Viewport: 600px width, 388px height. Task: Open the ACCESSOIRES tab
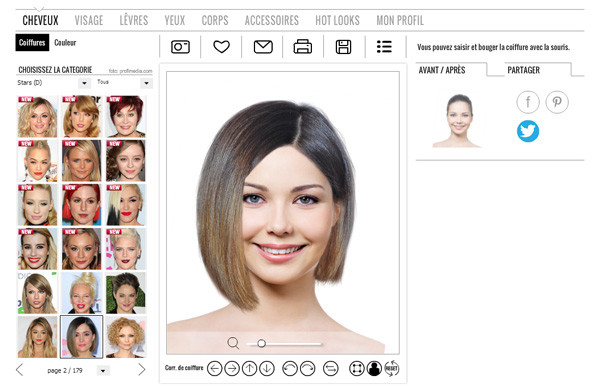point(272,20)
